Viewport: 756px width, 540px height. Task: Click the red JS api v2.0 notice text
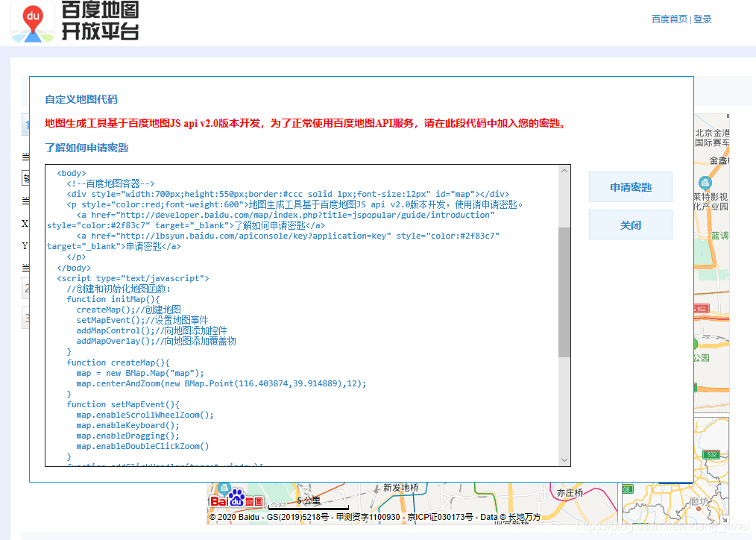tap(307, 123)
